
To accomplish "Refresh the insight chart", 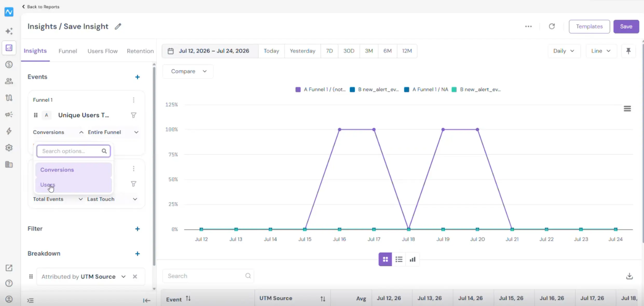I will point(552,26).
